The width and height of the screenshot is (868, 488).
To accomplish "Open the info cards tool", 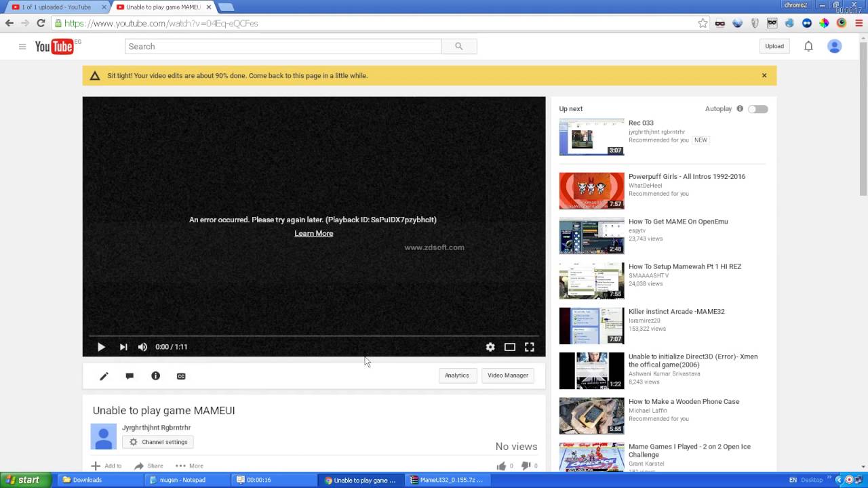I will 155,376.
